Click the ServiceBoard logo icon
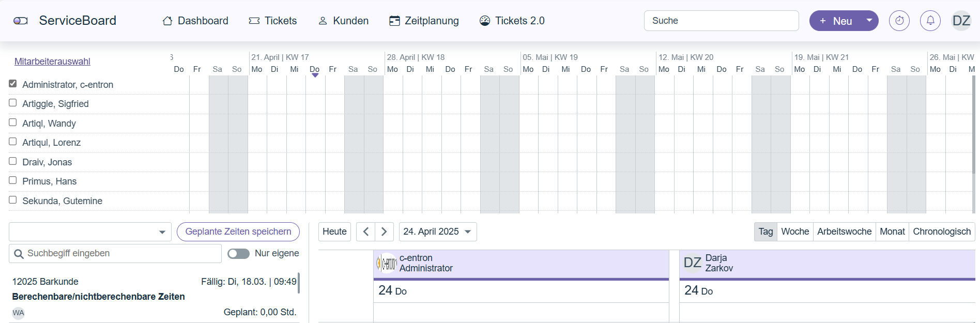This screenshot has width=980, height=323. (x=21, y=21)
